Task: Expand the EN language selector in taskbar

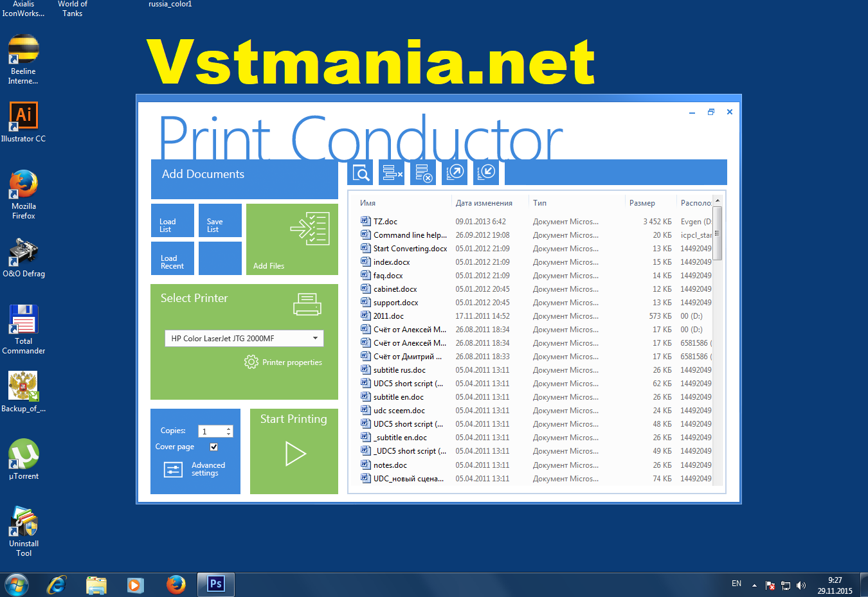Action: coord(736,584)
